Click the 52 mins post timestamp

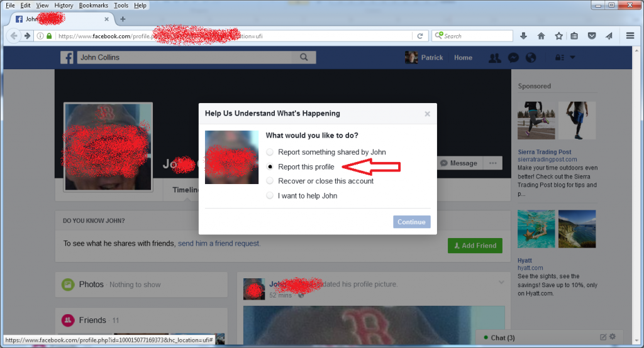(x=280, y=295)
